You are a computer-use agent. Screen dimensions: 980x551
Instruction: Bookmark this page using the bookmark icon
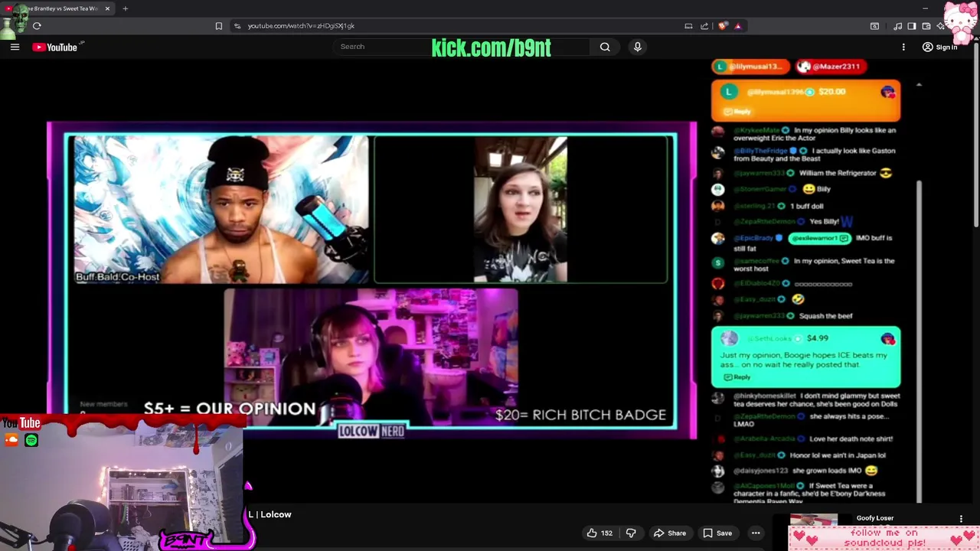(218, 26)
